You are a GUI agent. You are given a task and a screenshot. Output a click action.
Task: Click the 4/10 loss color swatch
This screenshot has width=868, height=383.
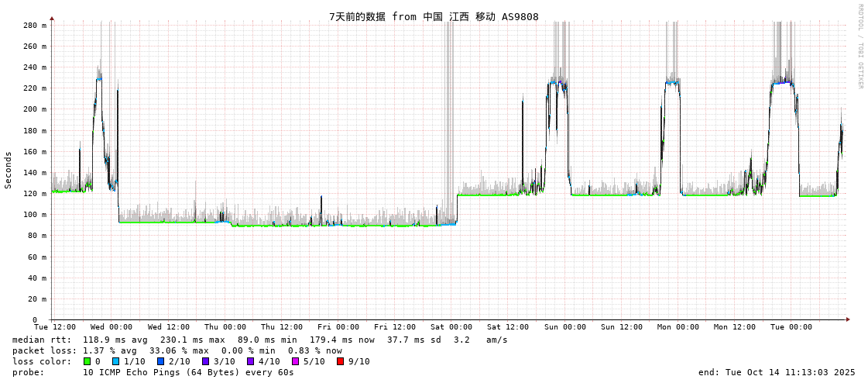250,361
